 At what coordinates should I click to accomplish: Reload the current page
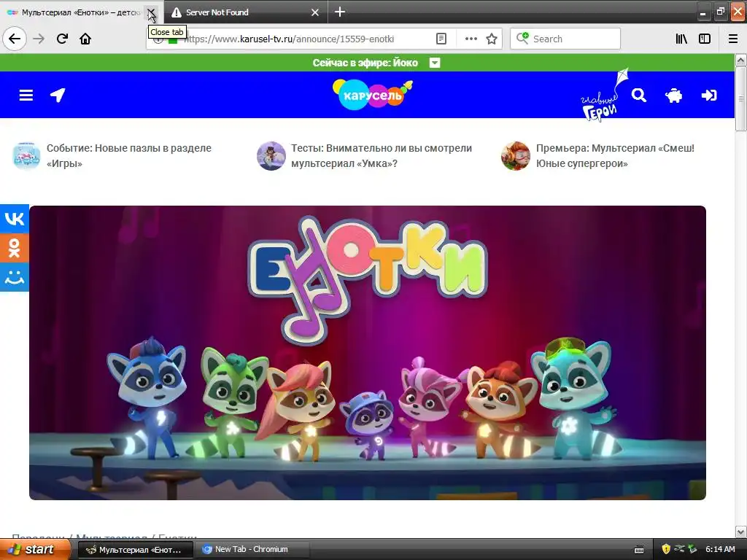[x=62, y=39]
